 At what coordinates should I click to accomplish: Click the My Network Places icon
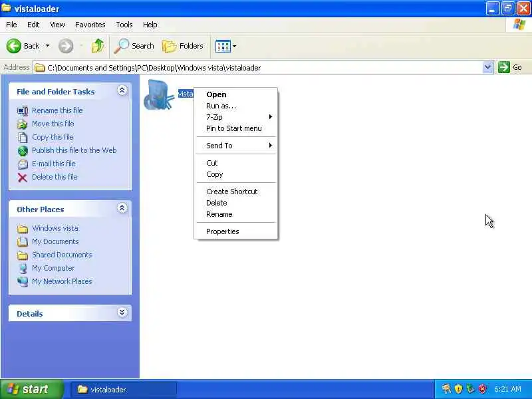point(23,281)
